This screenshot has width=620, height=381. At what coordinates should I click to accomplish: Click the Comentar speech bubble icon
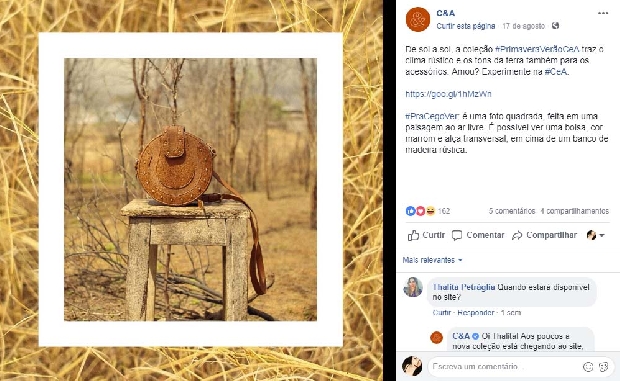coord(457,235)
